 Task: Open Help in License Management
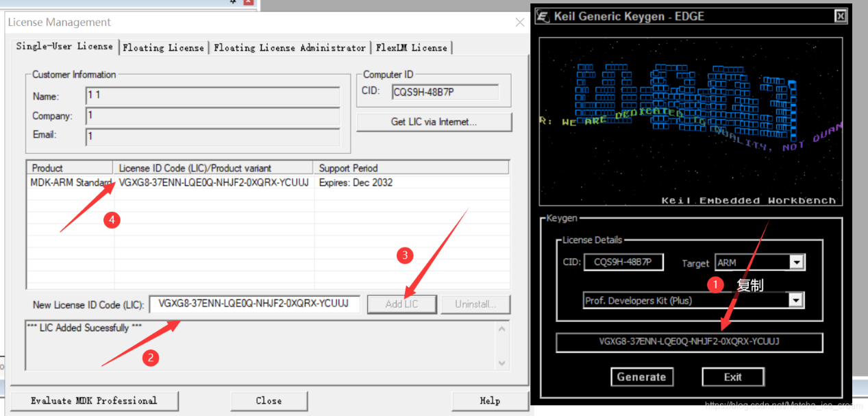[490, 401]
